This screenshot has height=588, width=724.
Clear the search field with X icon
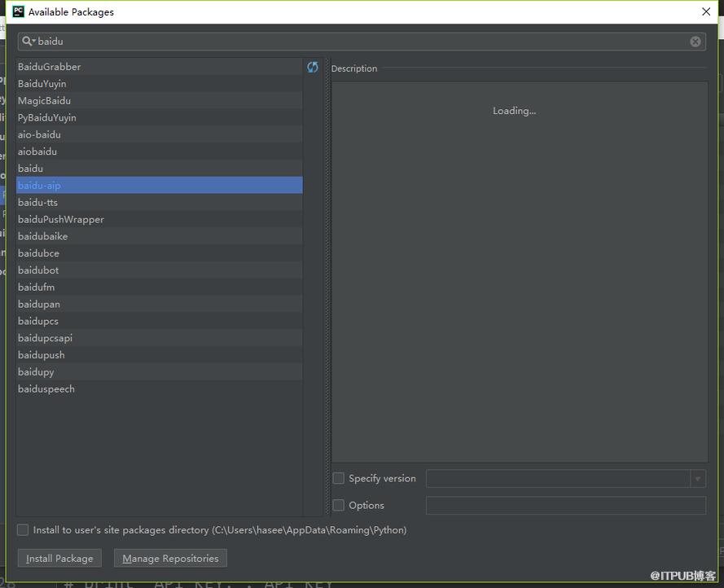pyautogui.click(x=695, y=42)
